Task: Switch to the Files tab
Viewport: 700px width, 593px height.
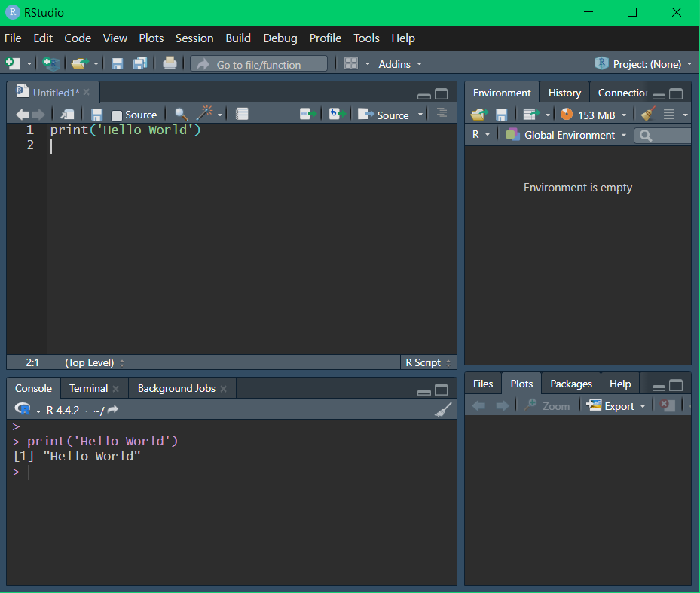Action: 482,384
